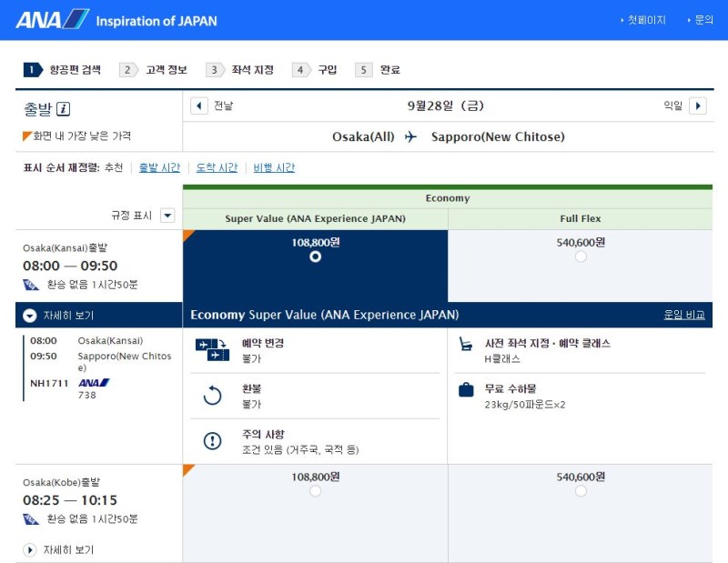This screenshot has width=728, height=563.
Task: Open 첫페이지 in the top menu
Action: [x=646, y=20]
